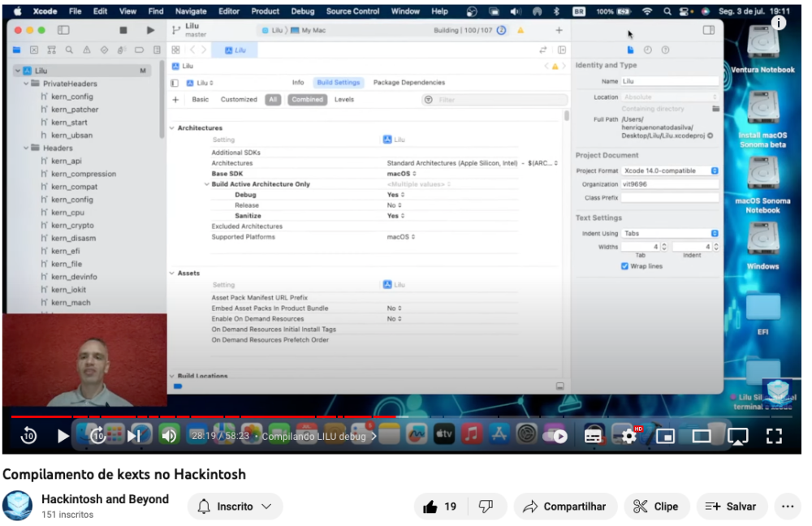Click the Xcode toolbar plus library button
This screenshot has width=812, height=526.
click(x=559, y=31)
